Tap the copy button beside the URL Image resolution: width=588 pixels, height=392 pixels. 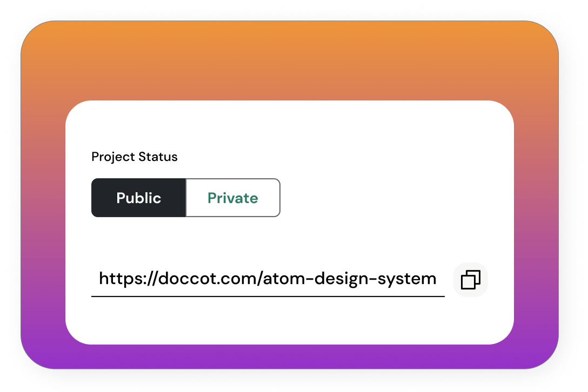[470, 280]
